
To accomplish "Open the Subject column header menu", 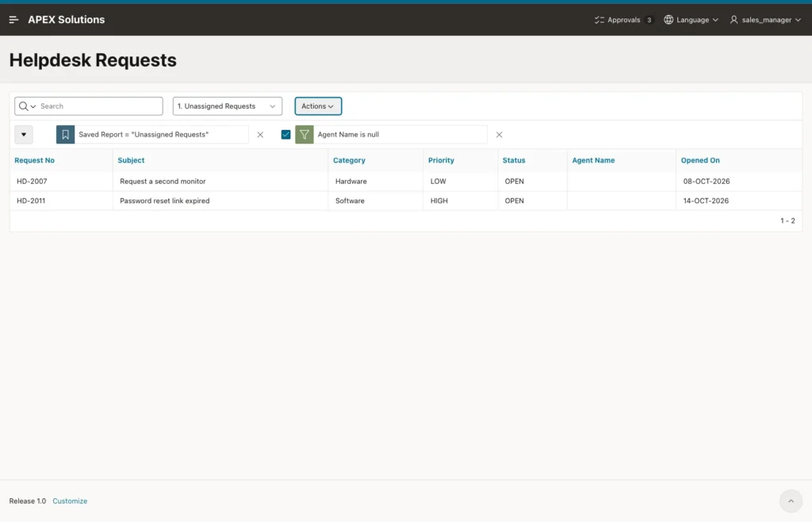I will coord(131,160).
